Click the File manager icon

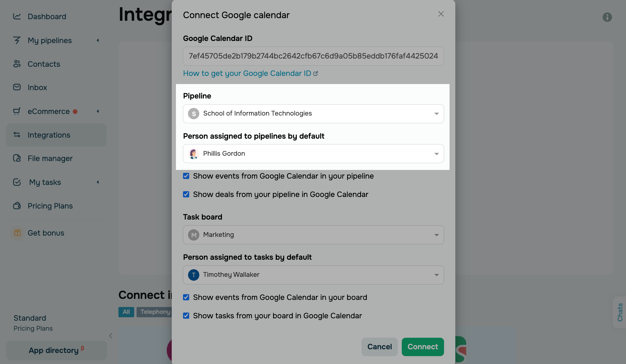(17, 158)
